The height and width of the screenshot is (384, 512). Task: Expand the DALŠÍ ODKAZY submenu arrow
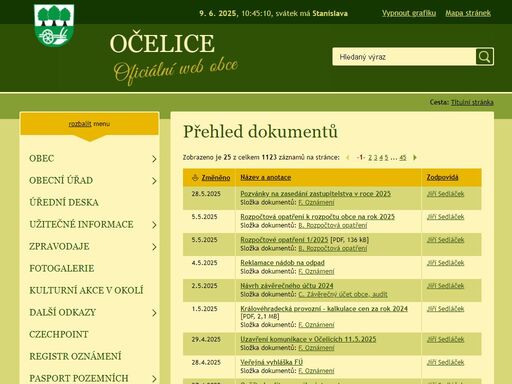[x=154, y=313]
